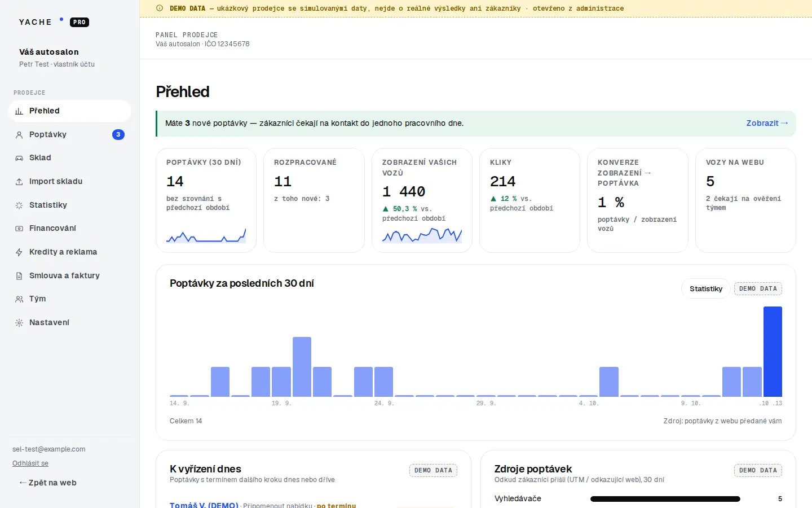This screenshot has height=508, width=812.
Task: Click the Zobrazení vašich vozů card
Action: (422, 200)
